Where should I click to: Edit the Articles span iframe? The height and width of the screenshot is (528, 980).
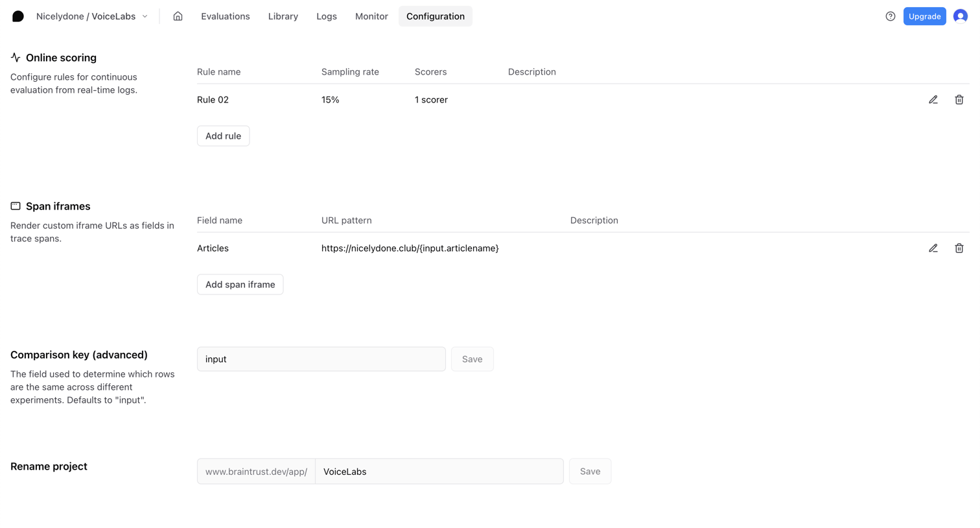933,248
